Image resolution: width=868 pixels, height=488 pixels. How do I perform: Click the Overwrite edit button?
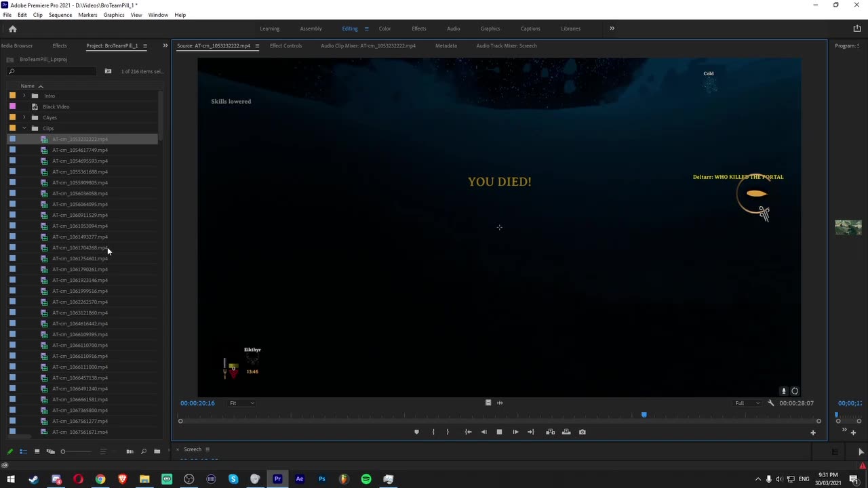coord(566,432)
